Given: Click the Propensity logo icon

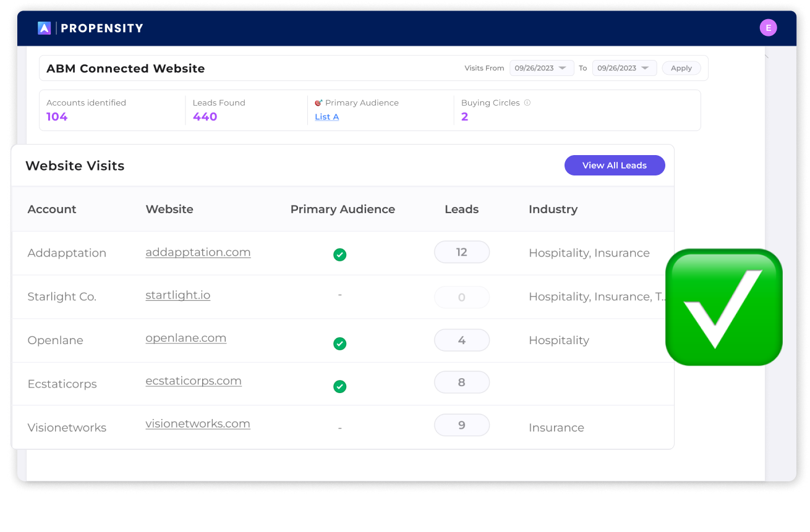Looking at the screenshot, I should click(x=43, y=27).
